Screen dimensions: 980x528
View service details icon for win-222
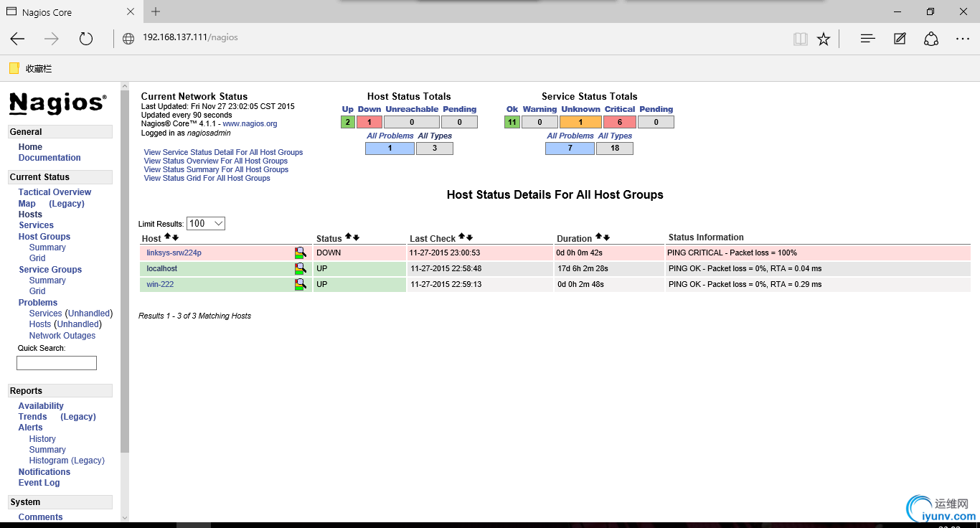click(301, 284)
